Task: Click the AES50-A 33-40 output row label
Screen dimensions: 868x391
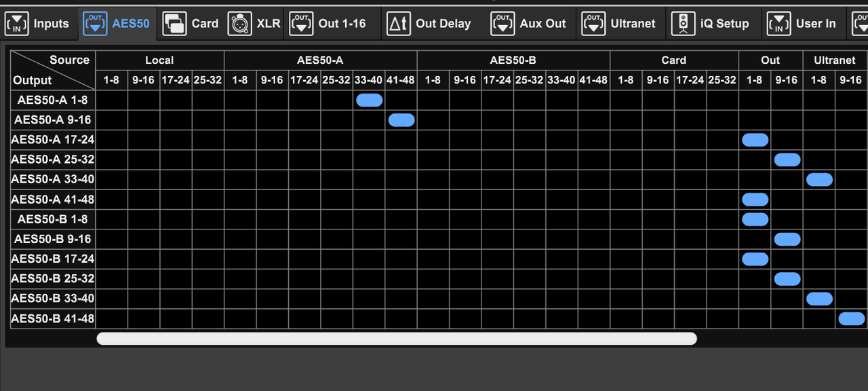Action: [53, 179]
